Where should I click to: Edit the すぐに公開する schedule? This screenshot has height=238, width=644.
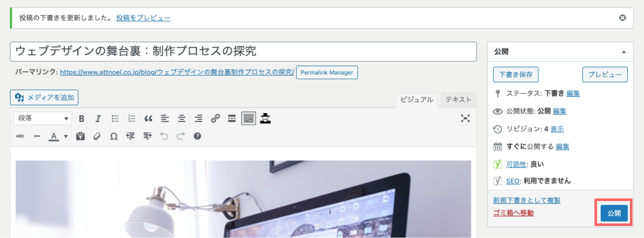563,147
